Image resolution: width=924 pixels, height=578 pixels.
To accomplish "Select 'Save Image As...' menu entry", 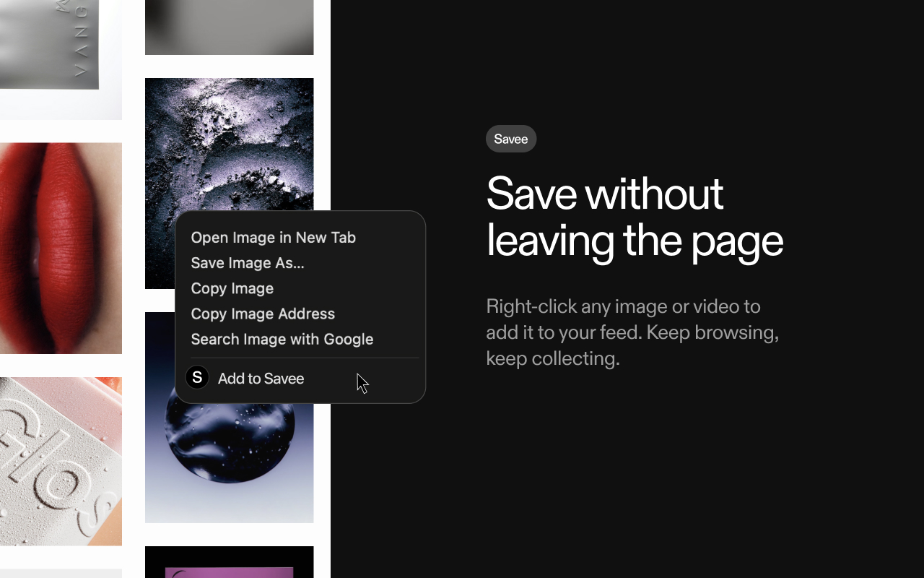I will [248, 263].
